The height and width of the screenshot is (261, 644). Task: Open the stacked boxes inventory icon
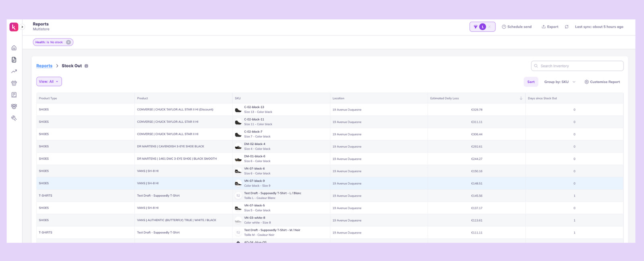tap(14, 106)
